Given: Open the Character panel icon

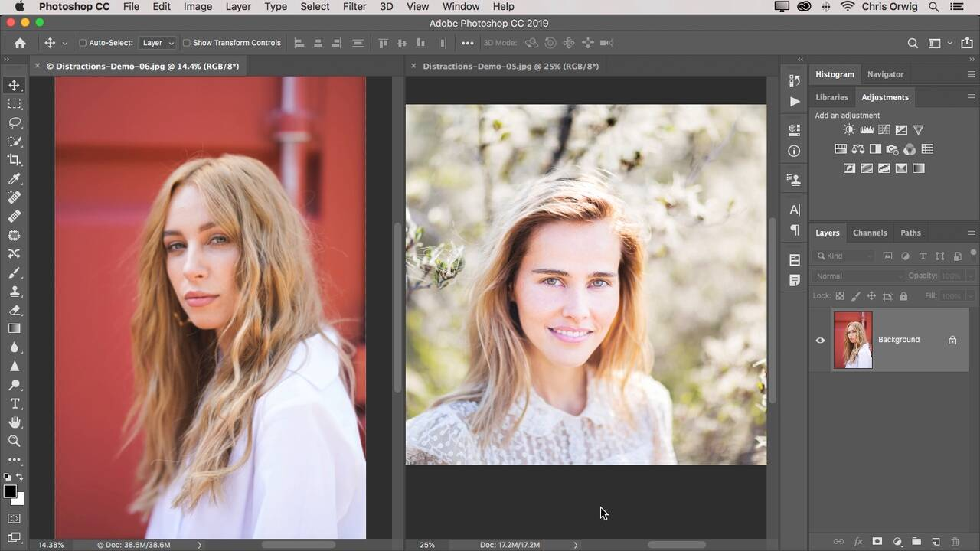Looking at the screenshot, I should [x=795, y=210].
